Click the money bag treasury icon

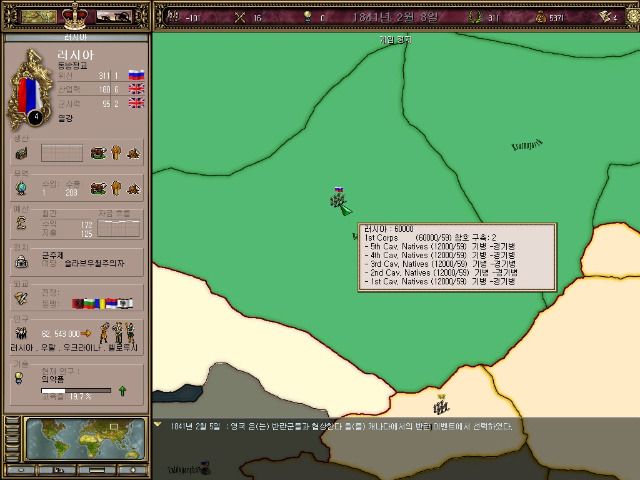pos(540,17)
